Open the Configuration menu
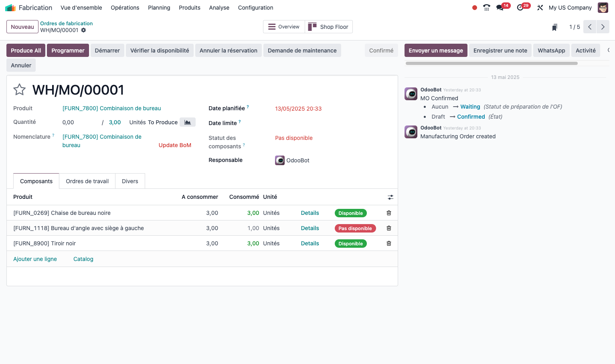 pos(255,8)
